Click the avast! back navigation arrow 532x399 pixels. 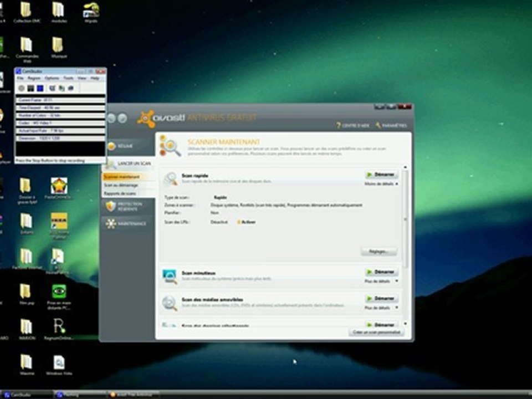111,118
